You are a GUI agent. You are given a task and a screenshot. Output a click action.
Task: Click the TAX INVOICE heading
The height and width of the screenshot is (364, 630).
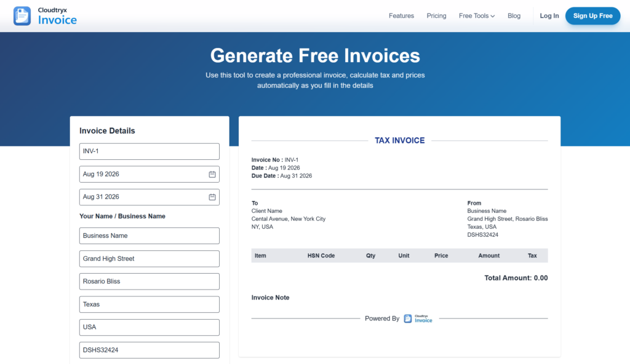[x=400, y=141]
